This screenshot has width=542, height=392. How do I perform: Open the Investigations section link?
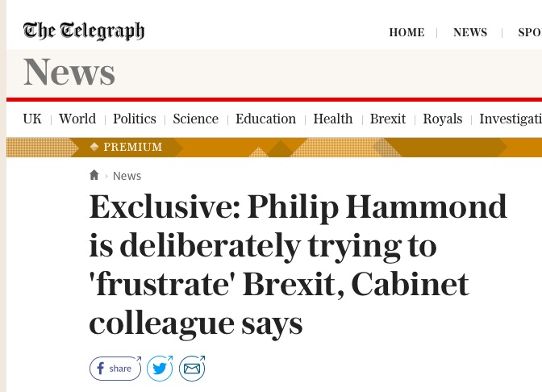click(x=511, y=119)
